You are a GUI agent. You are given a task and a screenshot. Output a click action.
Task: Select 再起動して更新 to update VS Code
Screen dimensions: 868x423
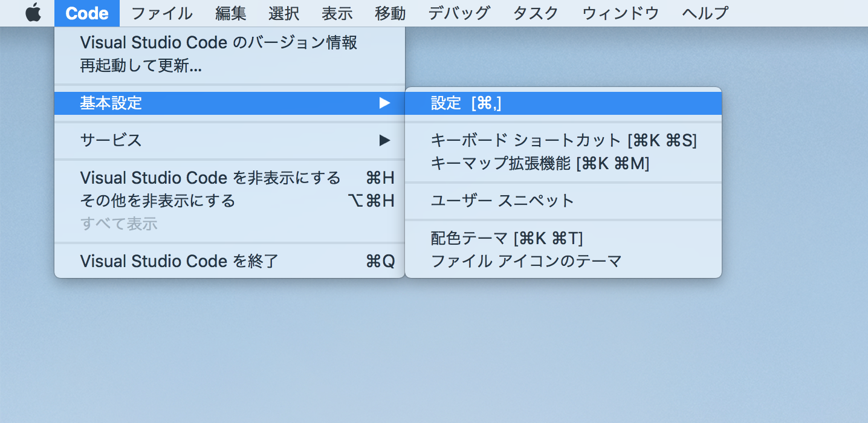click(x=139, y=65)
